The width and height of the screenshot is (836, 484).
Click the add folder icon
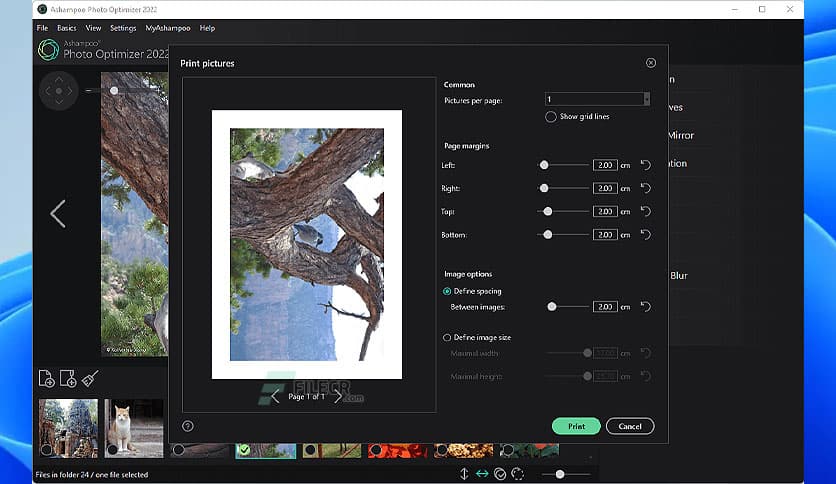(x=68, y=378)
